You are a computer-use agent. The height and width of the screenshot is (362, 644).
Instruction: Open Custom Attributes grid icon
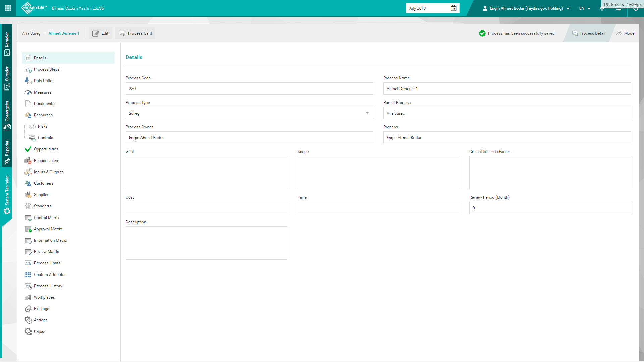(28, 275)
